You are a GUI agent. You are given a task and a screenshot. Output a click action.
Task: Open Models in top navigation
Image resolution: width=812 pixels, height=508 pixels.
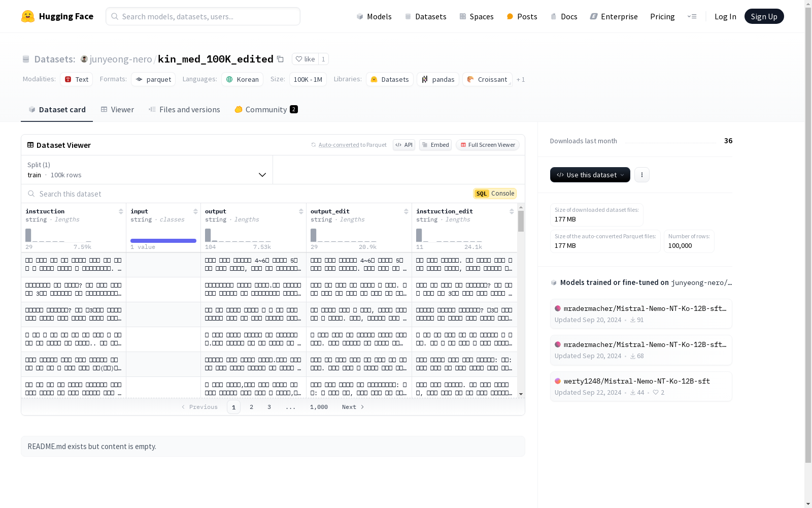[x=374, y=16]
